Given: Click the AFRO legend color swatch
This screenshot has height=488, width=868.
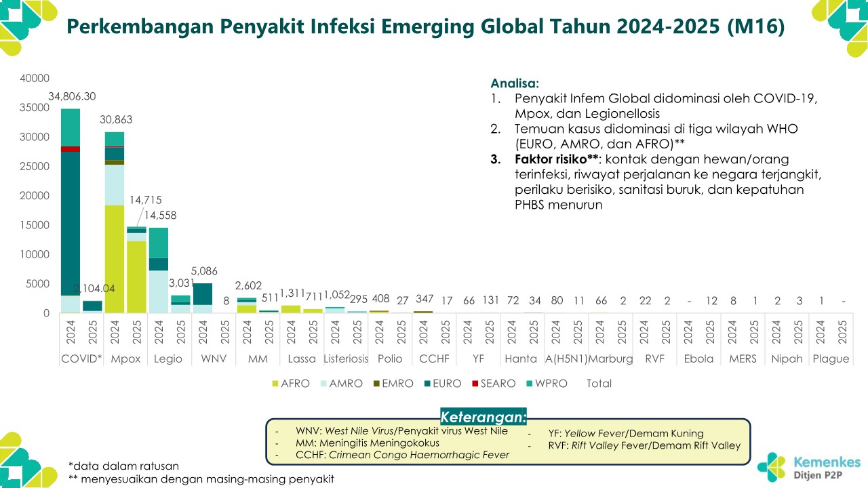Looking at the screenshot, I should tap(275, 384).
